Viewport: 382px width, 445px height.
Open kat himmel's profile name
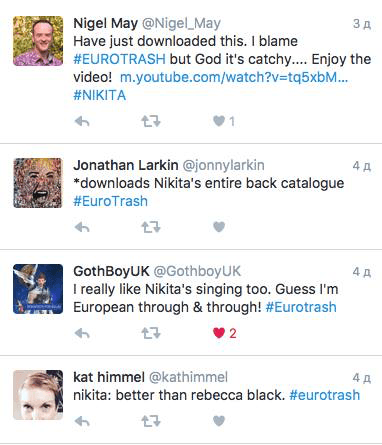pos(109,377)
